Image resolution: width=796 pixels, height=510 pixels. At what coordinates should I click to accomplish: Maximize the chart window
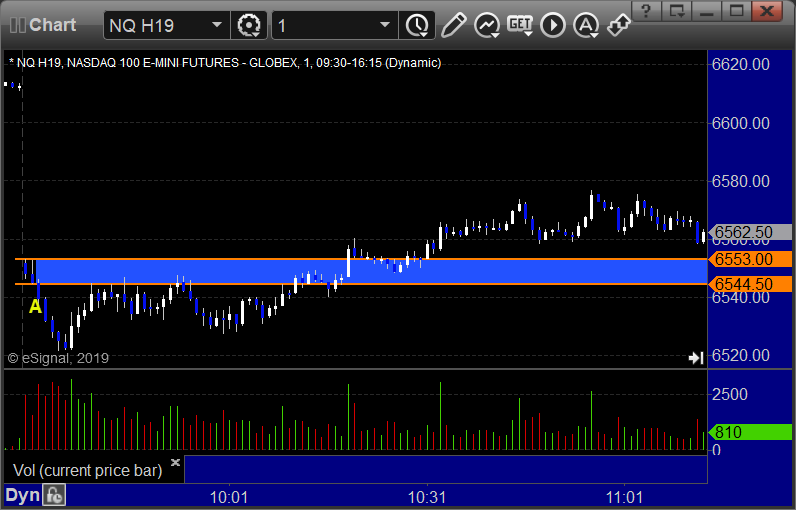pos(736,10)
